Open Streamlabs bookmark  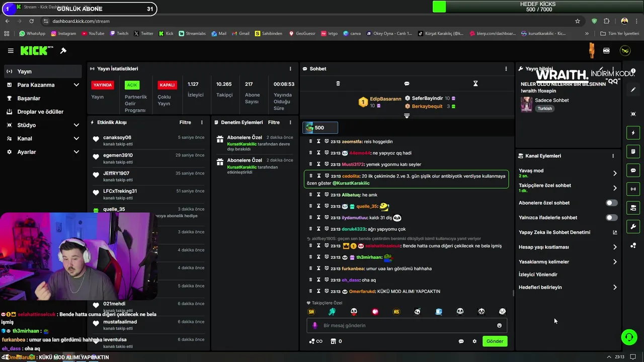(x=192, y=34)
